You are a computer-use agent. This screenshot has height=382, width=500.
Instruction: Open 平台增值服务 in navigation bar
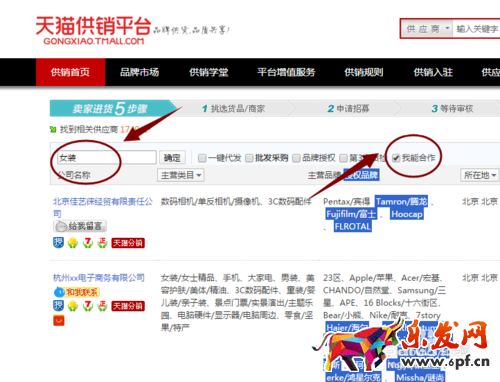tap(286, 72)
